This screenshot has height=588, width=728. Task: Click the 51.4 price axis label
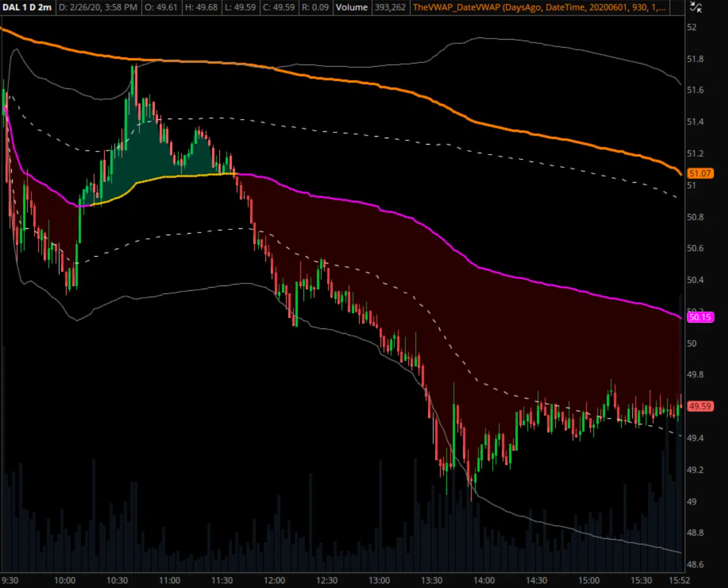click(695, 122)
